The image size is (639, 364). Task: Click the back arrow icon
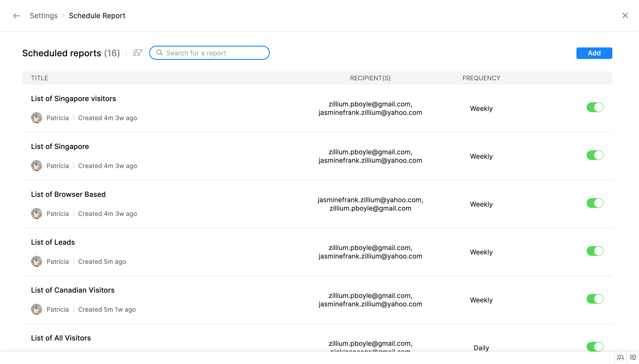(16, 16)
